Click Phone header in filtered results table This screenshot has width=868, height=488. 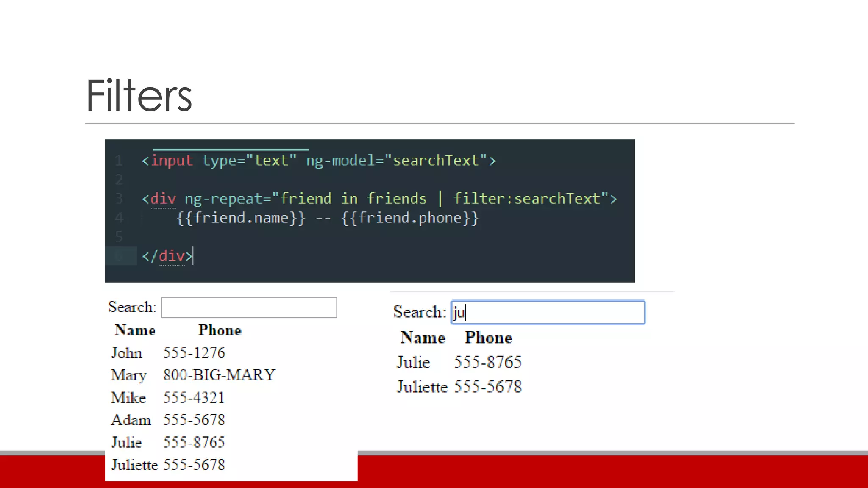tap(488, 338)
